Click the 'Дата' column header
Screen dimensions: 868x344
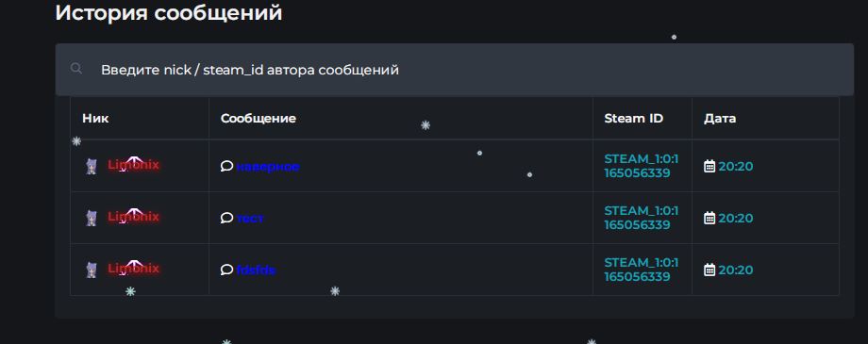tap(720, 119)
